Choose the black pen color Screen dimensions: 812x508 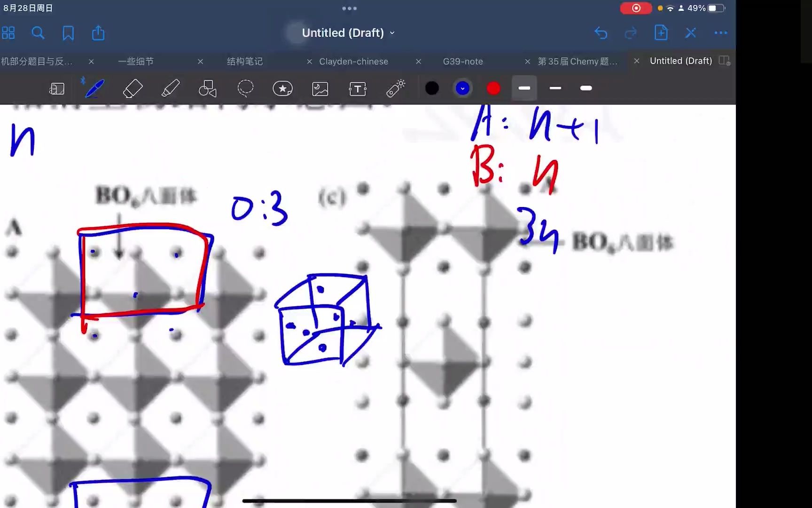(432, 88)
